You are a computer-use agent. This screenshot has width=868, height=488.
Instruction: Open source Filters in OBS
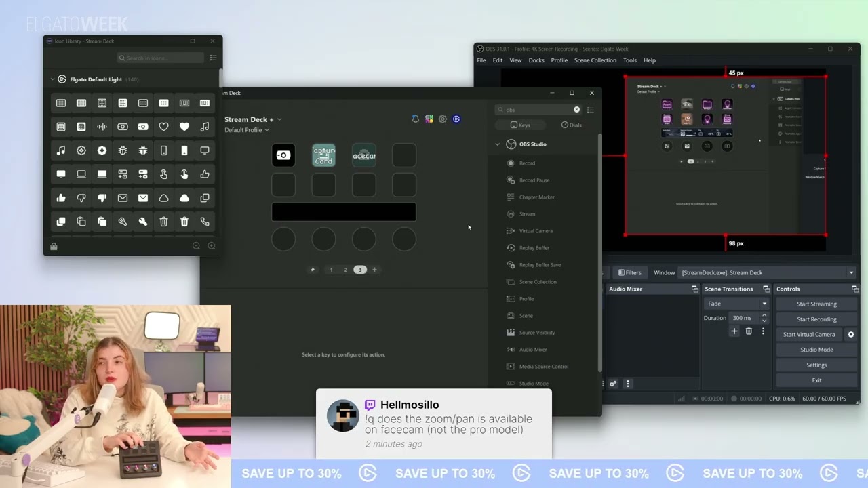click(629, 272)
